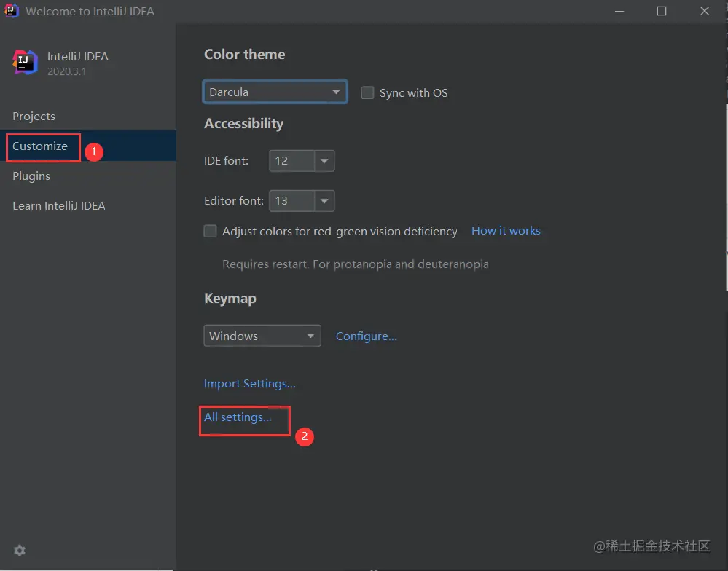Minimize the Welcome to IntelliJ IDEA window
This screenshot has width=728, height=571.
[619, 11]
